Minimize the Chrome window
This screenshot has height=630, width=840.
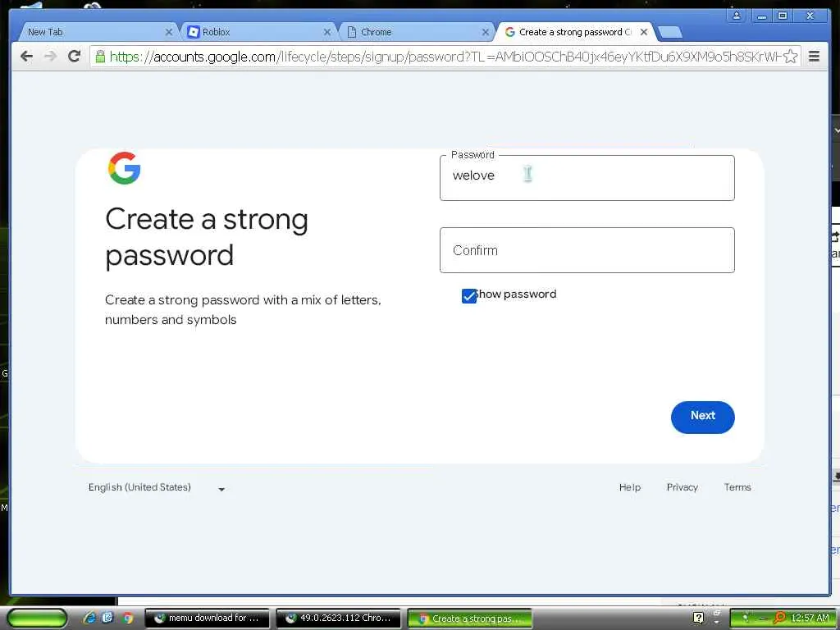[x=760, y=16]
